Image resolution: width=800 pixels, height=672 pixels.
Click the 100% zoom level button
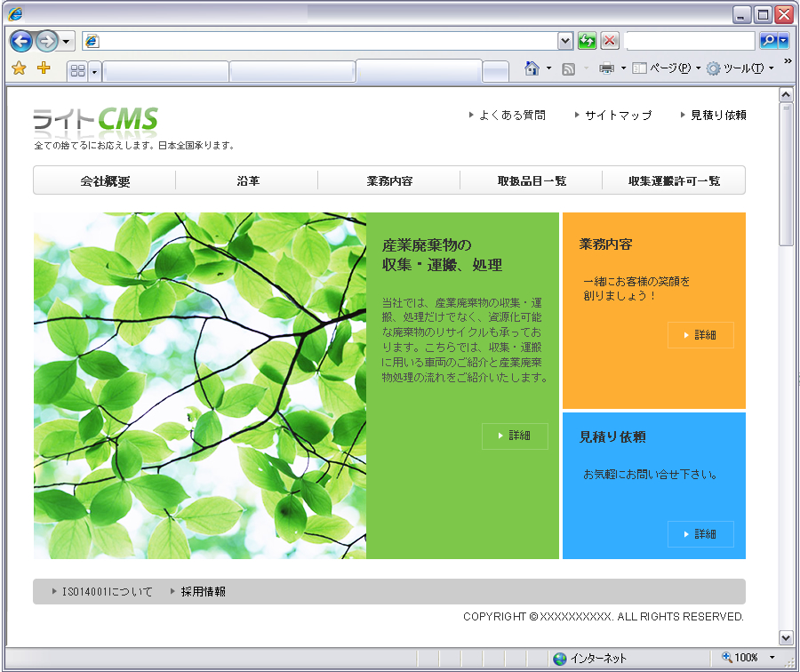(x=740, y=658)
